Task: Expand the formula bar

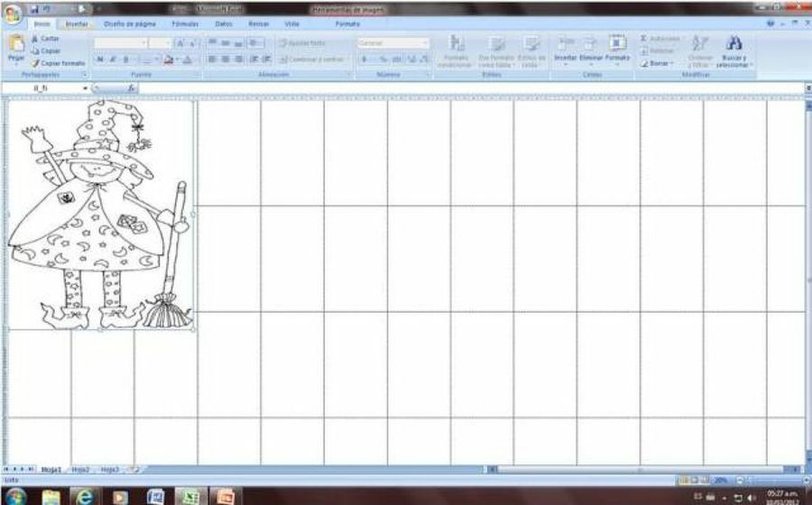Action: pos(808,88)
